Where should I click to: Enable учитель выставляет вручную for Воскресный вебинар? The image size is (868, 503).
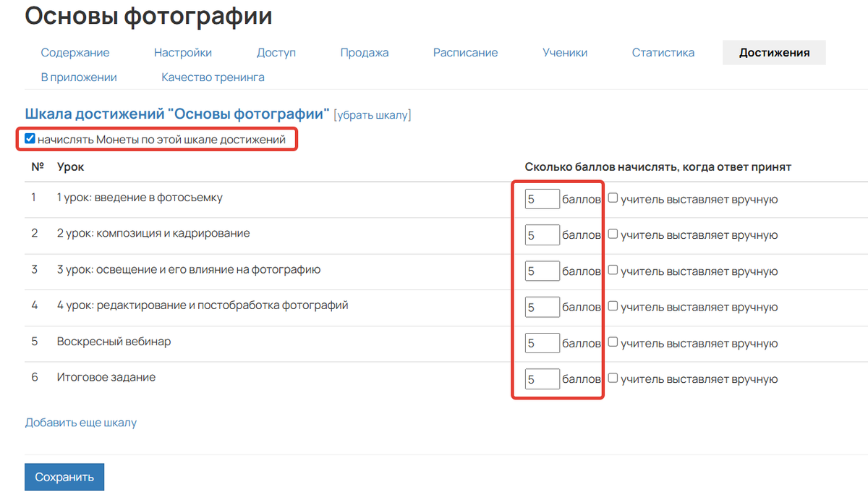(x=611, y=342)
